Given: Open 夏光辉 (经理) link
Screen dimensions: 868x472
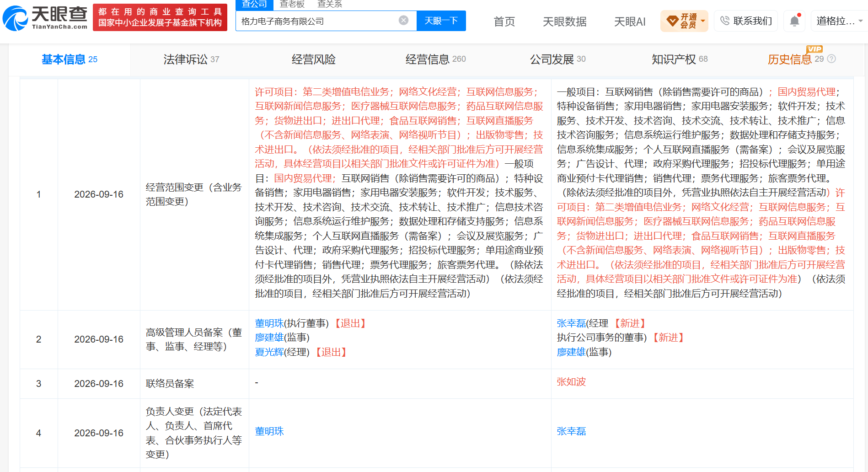Looking at the screenshot, I should [269, 352].
